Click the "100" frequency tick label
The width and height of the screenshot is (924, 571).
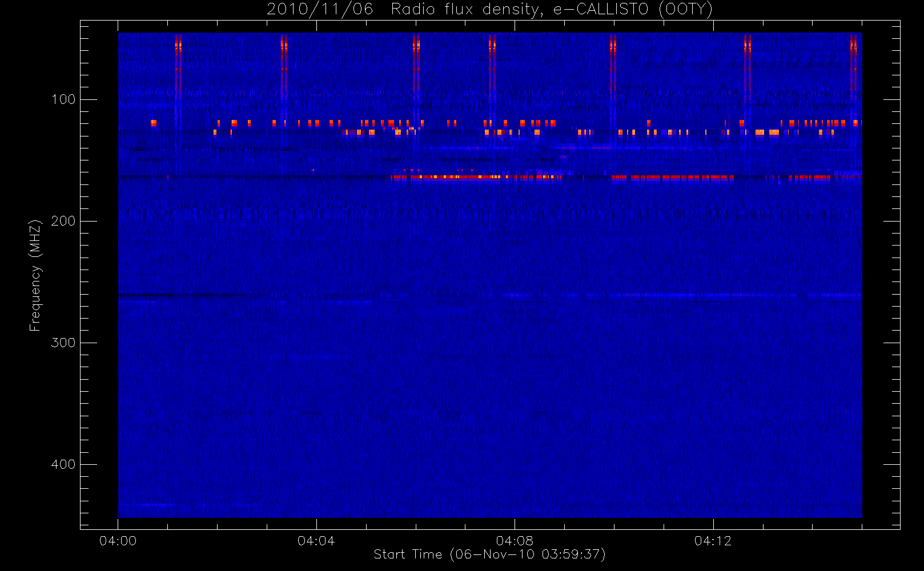click(63, 99)
